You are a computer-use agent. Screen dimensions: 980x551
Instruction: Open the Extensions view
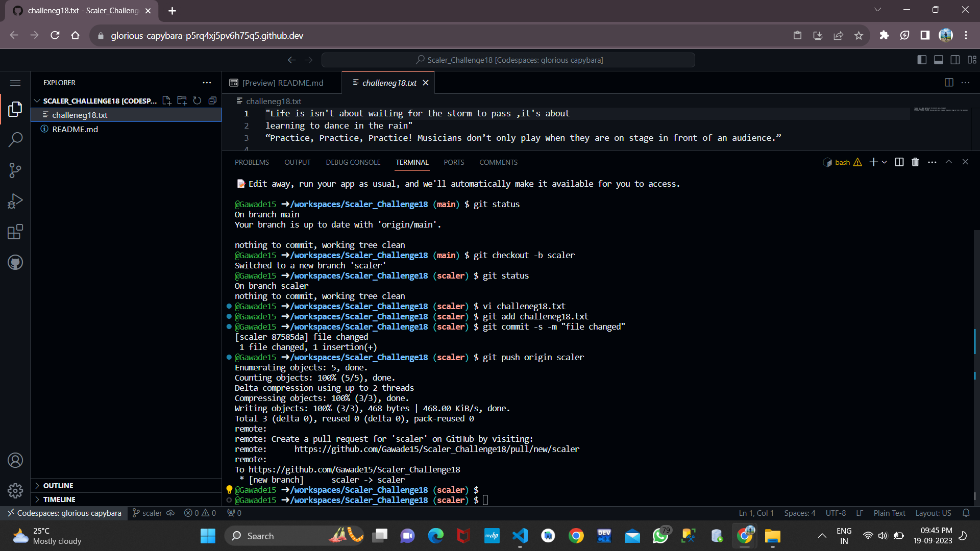[15, 232]
